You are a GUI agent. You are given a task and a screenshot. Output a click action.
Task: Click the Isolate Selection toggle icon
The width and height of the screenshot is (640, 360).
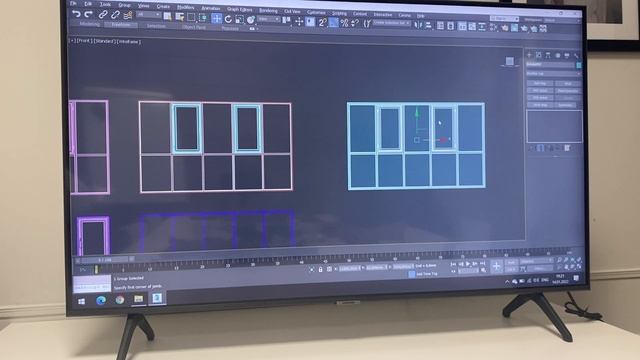coord(311,269)
